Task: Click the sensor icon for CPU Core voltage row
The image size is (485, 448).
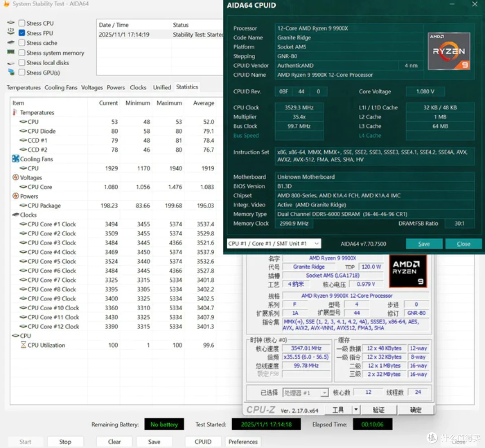Action: tap(23, 187)
